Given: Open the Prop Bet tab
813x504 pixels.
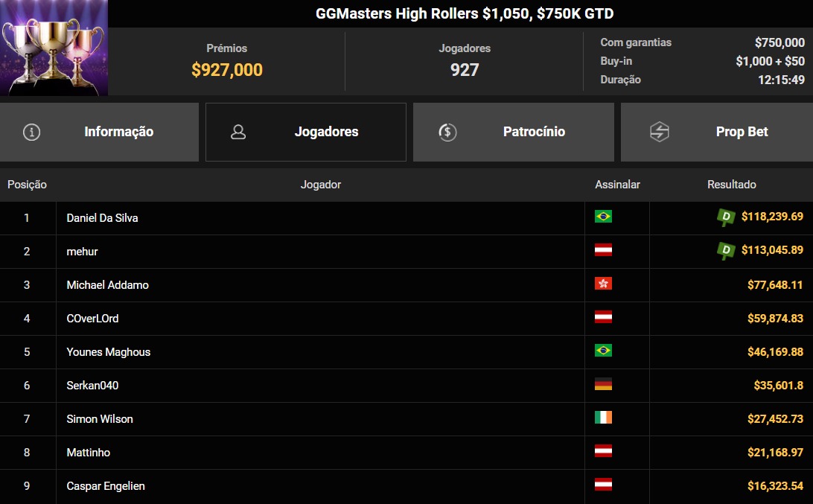Looking at the screenshot, I should tap(742, 131).
